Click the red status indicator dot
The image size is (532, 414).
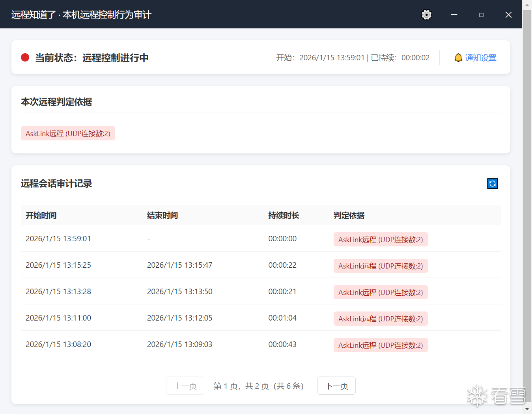(25, 58)
